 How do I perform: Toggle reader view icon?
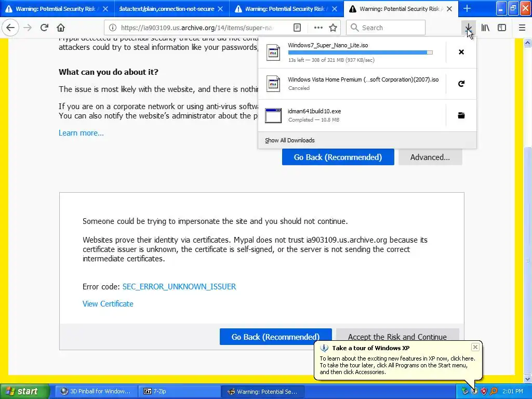click(297, 28)
